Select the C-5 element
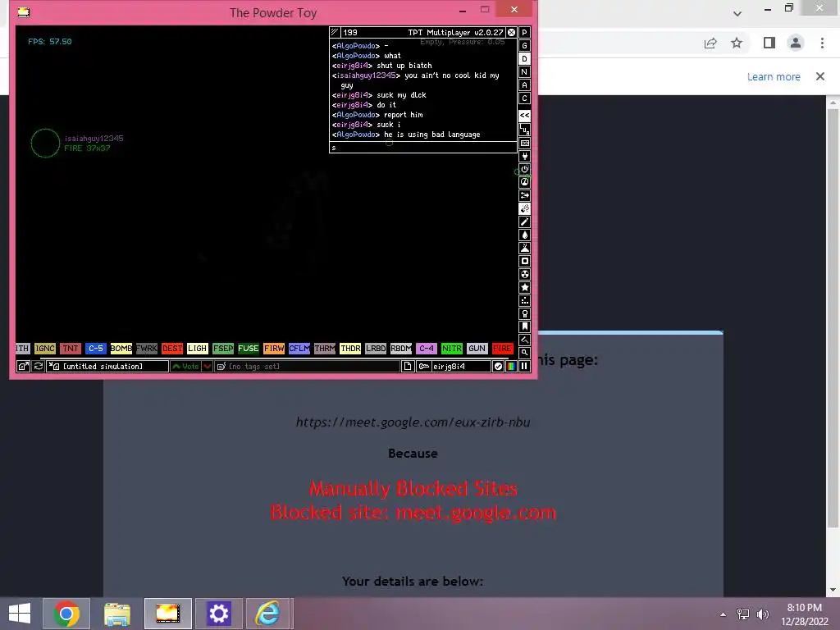Viewport: 840px width, 630px height. tap(96, 348)
